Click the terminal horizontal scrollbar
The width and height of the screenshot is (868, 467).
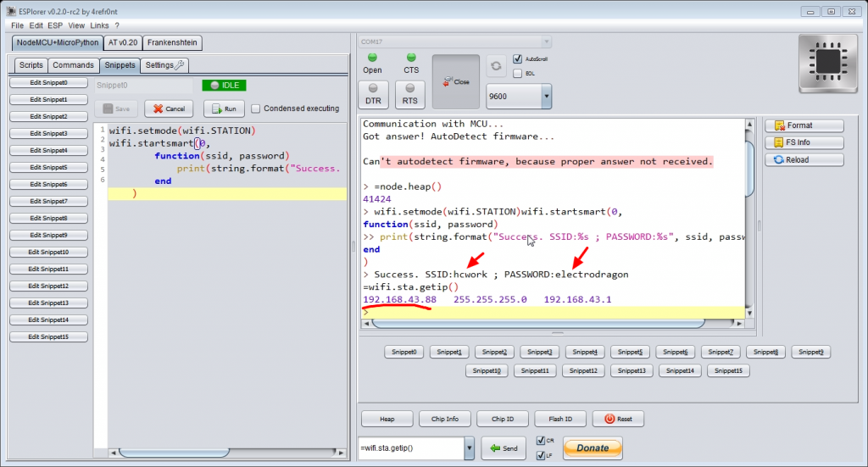(538, 323)
